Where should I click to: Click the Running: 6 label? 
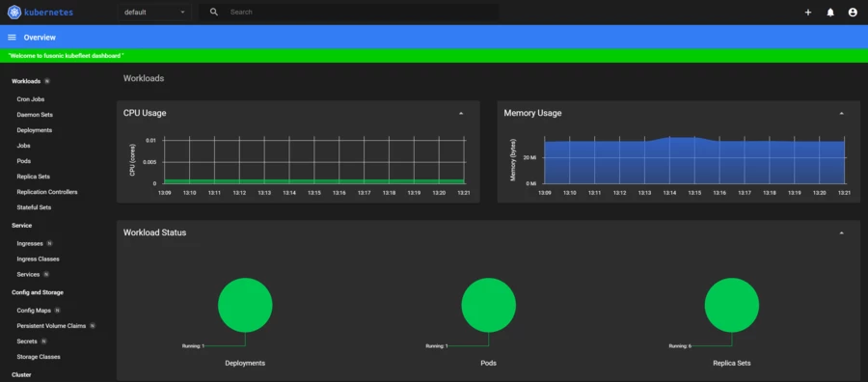point(680,346)
